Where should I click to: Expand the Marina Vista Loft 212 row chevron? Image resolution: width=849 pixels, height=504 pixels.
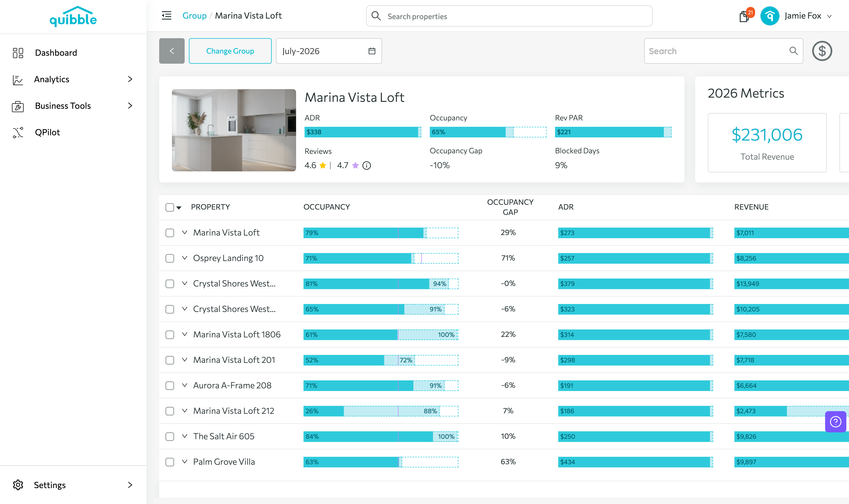click(184, 411)
